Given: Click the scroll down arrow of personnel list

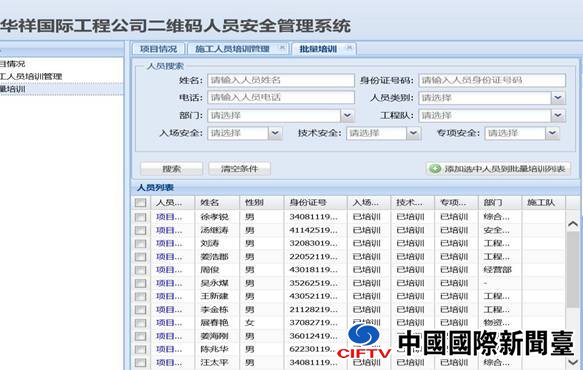Looking at the screenshot, I should tap(573, 362).
